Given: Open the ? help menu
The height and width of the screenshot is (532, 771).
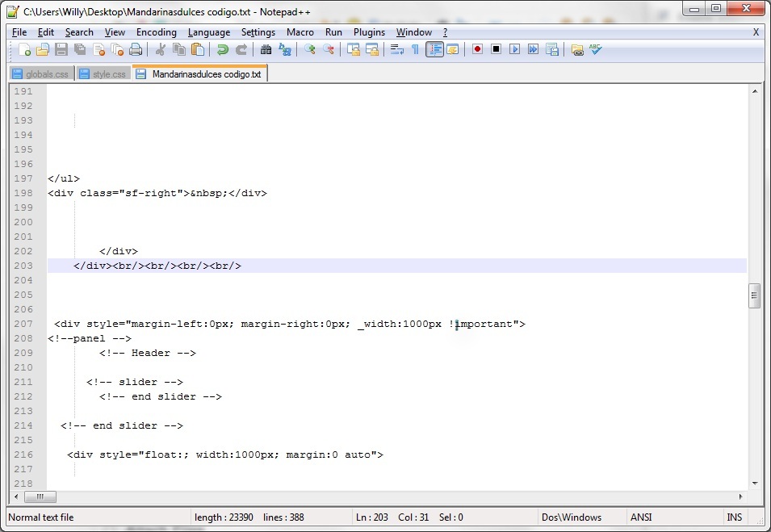Looking at the screenshot, I should 445,32.
